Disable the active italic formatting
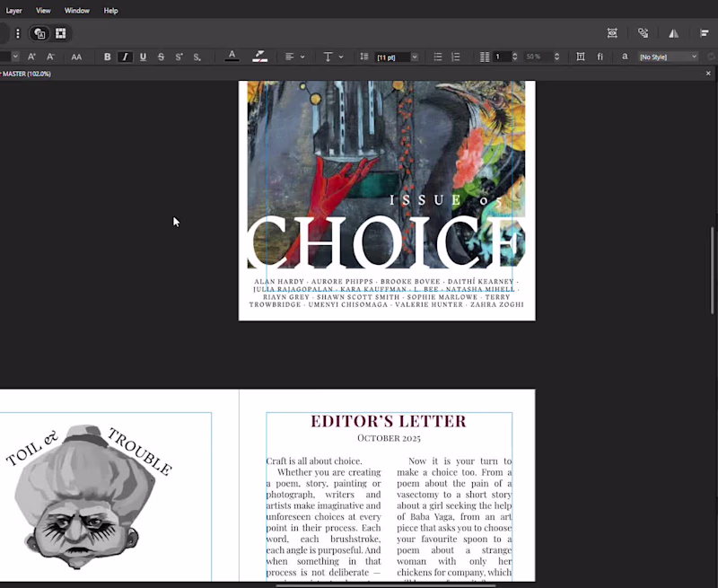This screenshot has width=718, height=588. [x=125, y=57]
